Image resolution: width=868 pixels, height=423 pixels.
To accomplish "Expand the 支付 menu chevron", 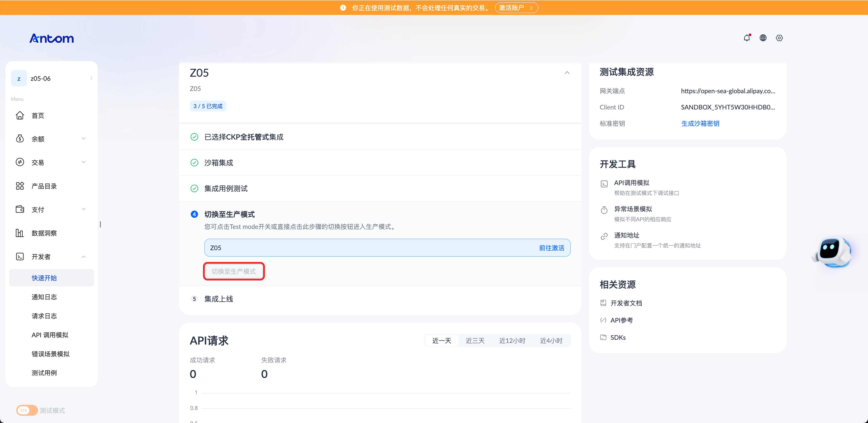I will (84, 209).
